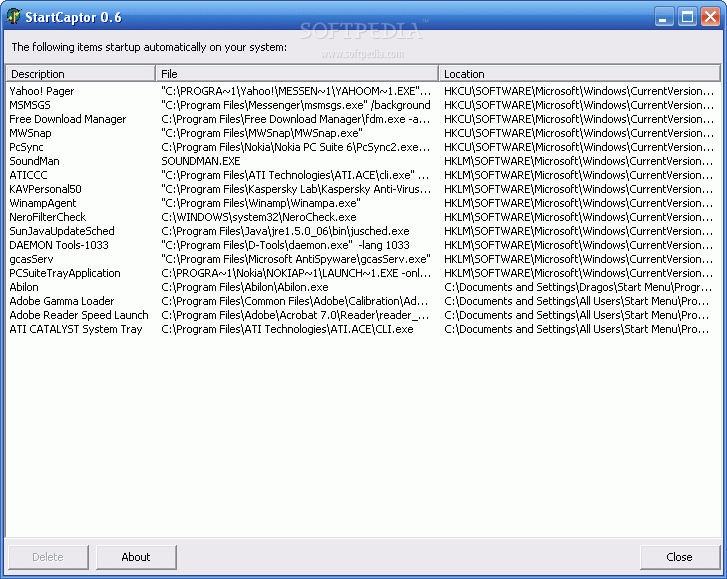This screenshot has height=579, width=727.
Task: Click the NeroCheck.exe file path cell
Action: pos(259,217)
